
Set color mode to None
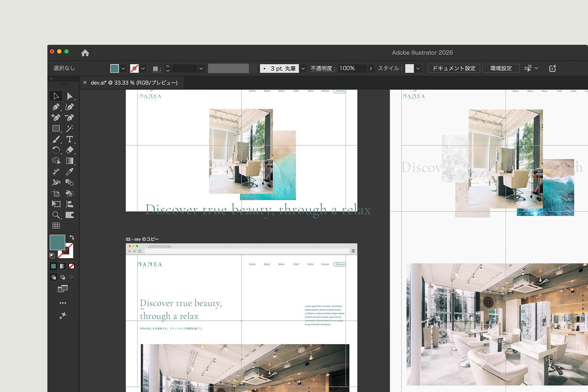click(x=72, y=266)
